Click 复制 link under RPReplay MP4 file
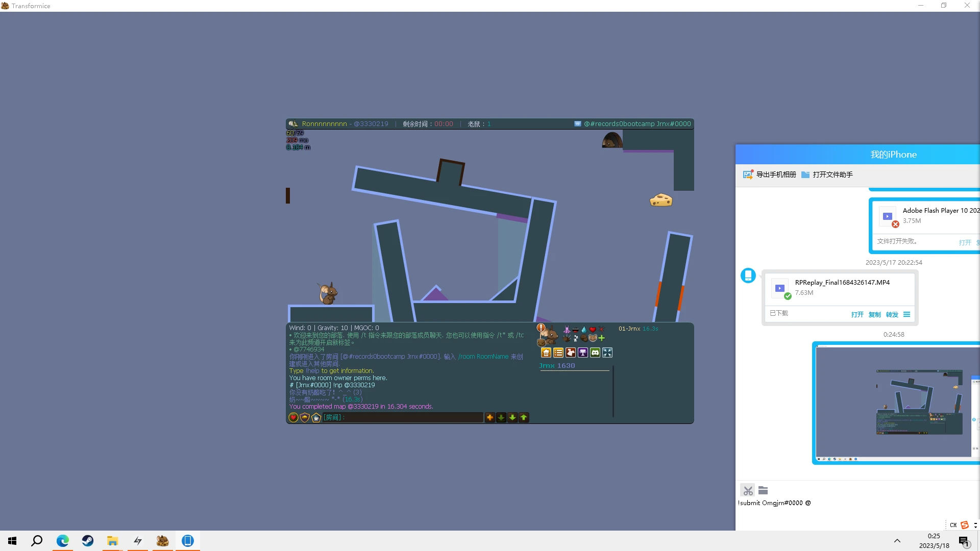Image resolution: width=980 pixels, height=551 pixels. tap(874, 315)
